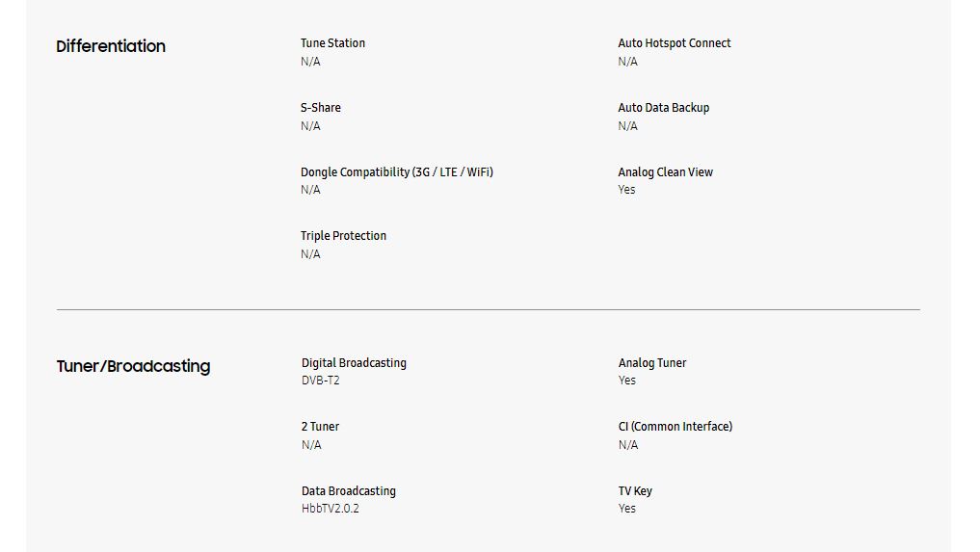
Task: Click the DVB-T2 value text
Action: pyautogui.click(x=320, y=381)
